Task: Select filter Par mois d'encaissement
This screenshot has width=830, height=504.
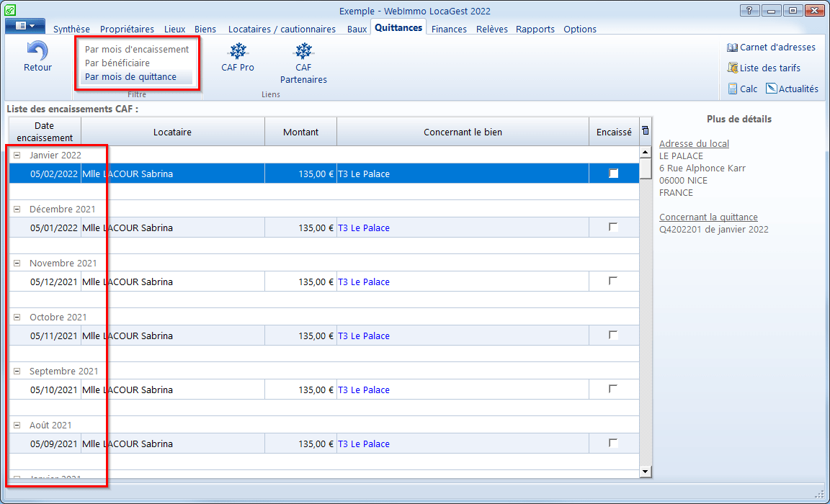Action: point(137,49)
